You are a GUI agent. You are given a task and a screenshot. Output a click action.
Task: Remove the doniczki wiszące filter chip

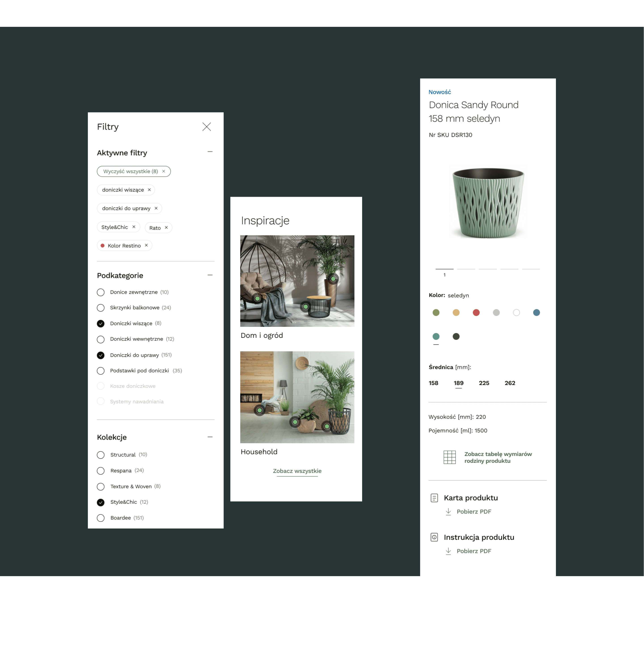(149, 190)
